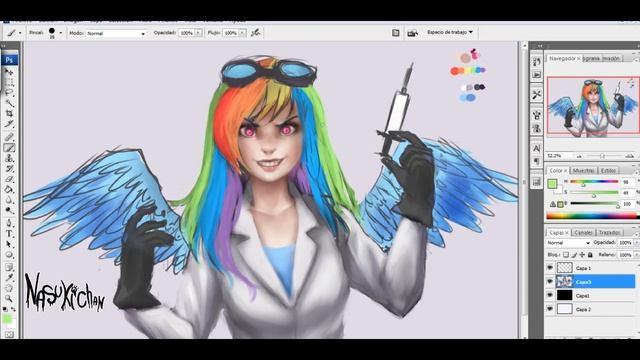This screenshot has height=360, width=640.
Task: Click the color spectrum ramp
Action: pos(593,216)
